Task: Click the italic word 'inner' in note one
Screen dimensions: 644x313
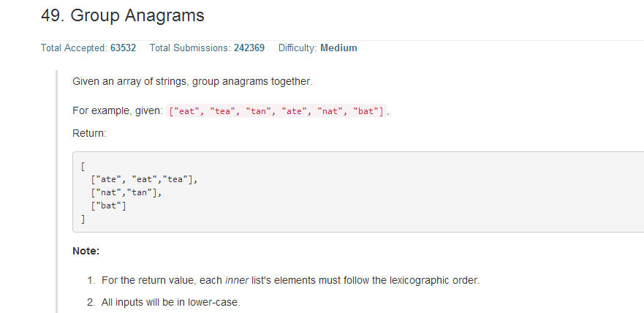Action: click(x=237, y=281)
